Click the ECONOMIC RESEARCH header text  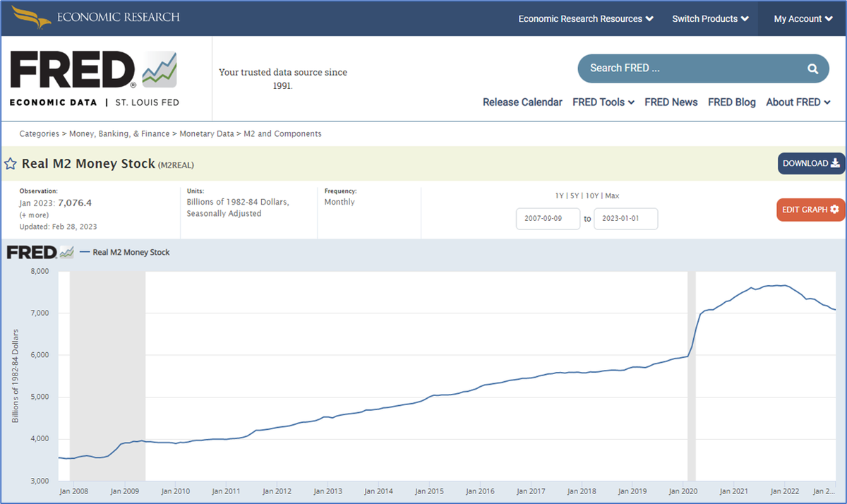click(119, 17)
